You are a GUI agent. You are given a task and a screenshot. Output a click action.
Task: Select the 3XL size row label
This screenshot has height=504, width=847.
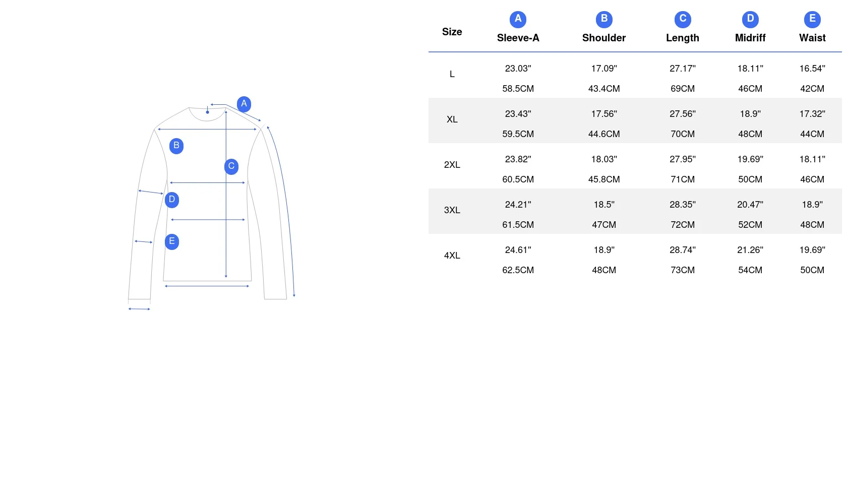coord(452,210)
